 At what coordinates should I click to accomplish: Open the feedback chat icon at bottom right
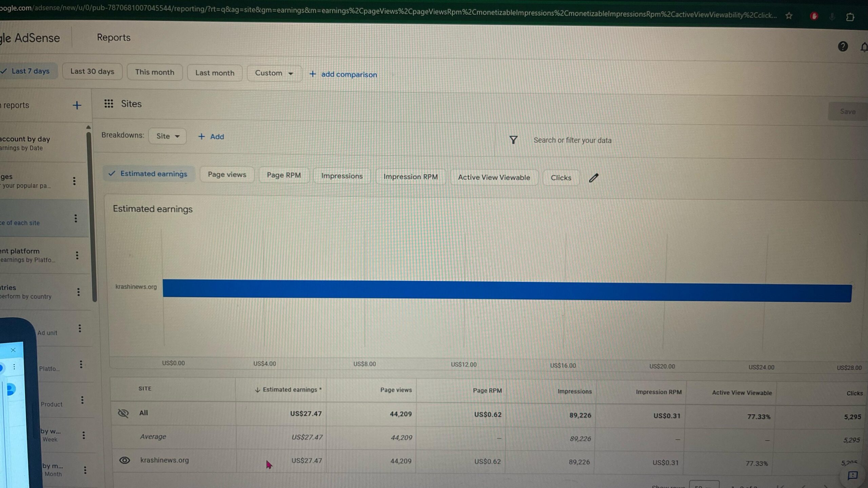point(852,475)
